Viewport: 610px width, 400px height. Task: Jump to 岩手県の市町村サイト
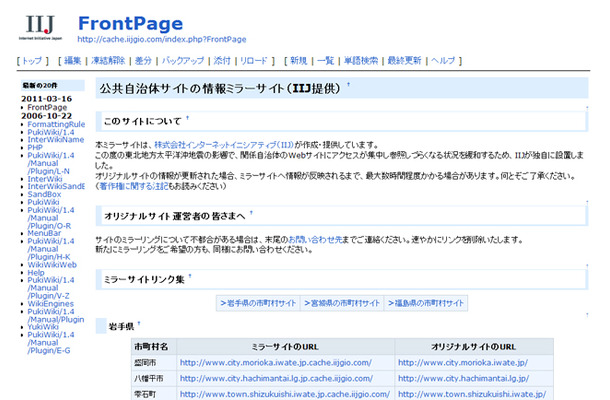point(258,303)
